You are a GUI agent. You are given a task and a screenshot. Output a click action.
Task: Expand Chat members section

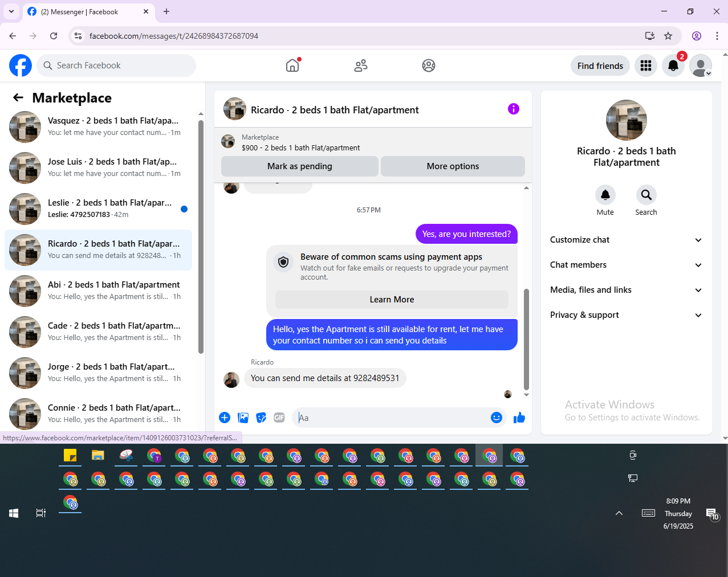626,265
